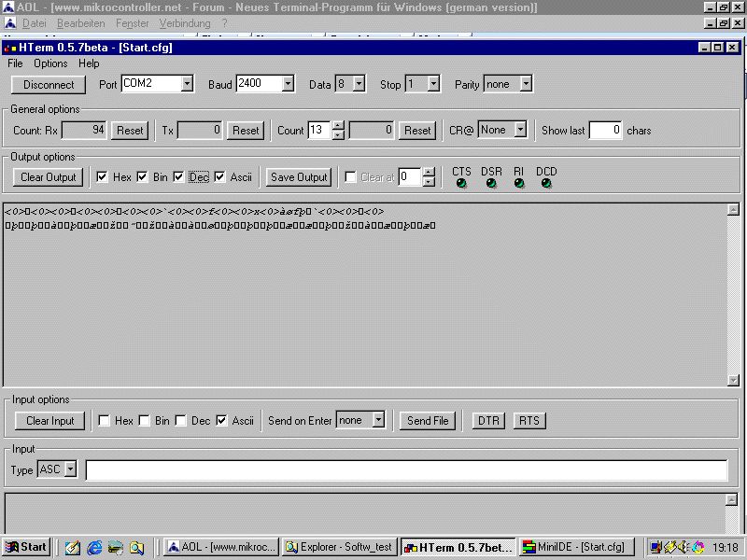747x560 pixels.
Task: Open the Stop bits dropdown
Action: (433, 84)
